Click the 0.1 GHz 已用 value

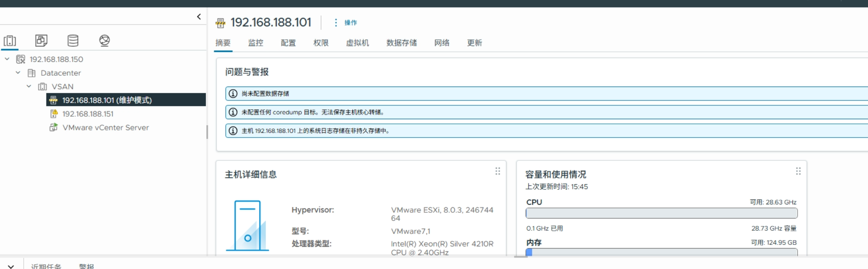click(545, 228)
